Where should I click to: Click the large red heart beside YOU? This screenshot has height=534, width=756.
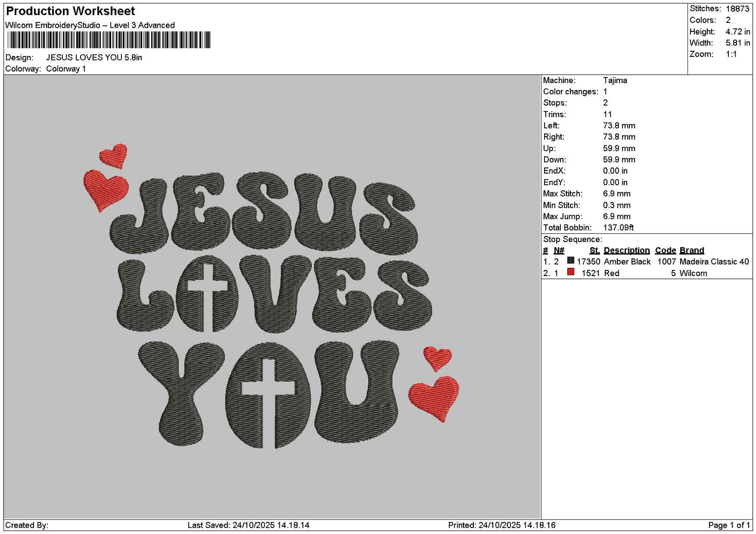coord(434,399)
